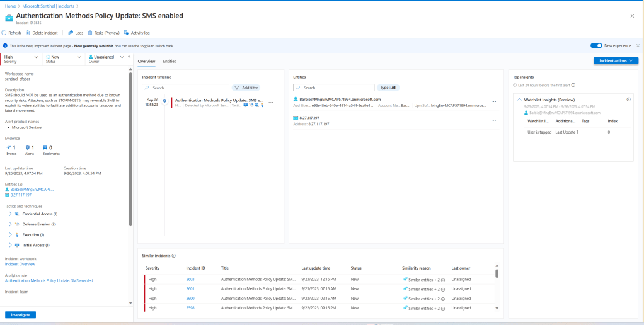Open Tasks (Preview) from toolbar
Viewport: 644px width, 325px height.
pos(91,33)
